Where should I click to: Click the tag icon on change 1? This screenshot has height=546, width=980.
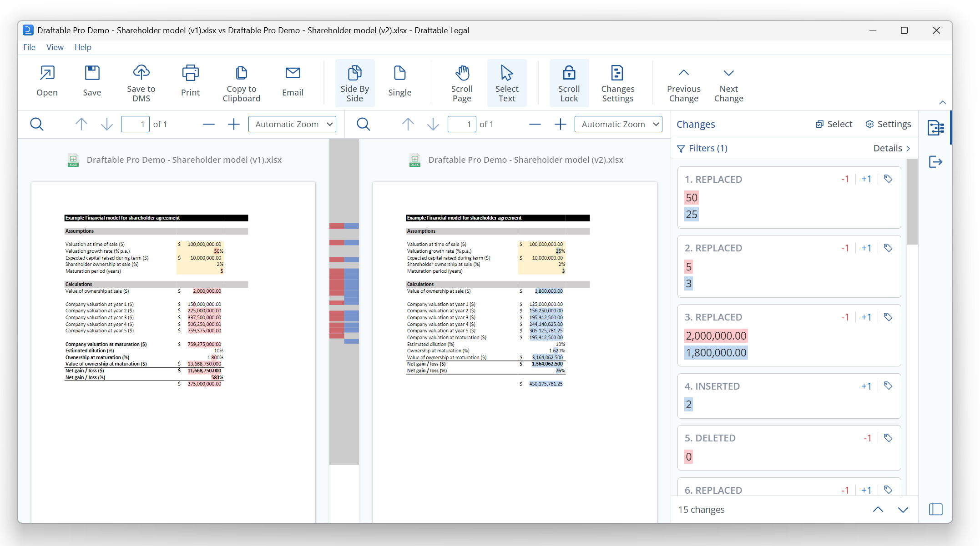(888, 179)
